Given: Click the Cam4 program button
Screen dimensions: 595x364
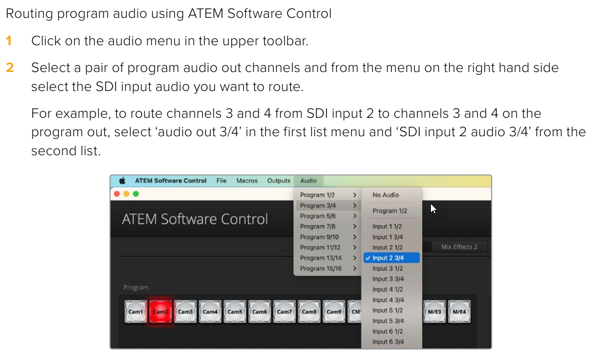Looking at the screenshot, I should pos(210,312).
